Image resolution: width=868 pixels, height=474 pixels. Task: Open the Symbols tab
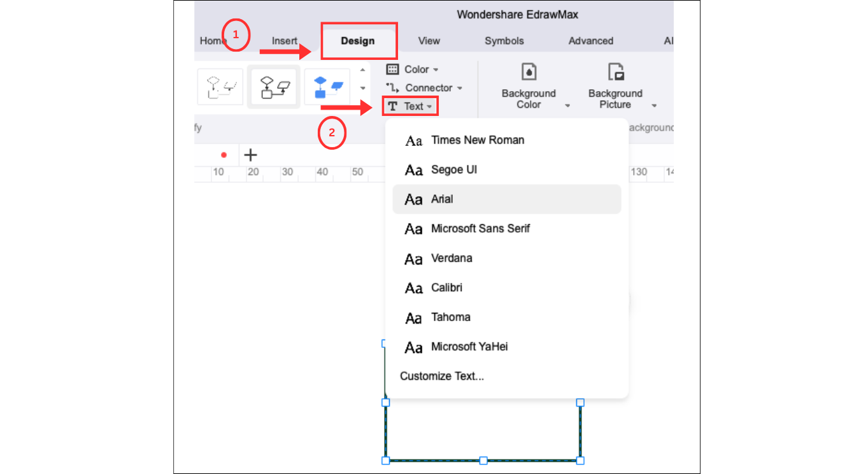click(504, 41)
